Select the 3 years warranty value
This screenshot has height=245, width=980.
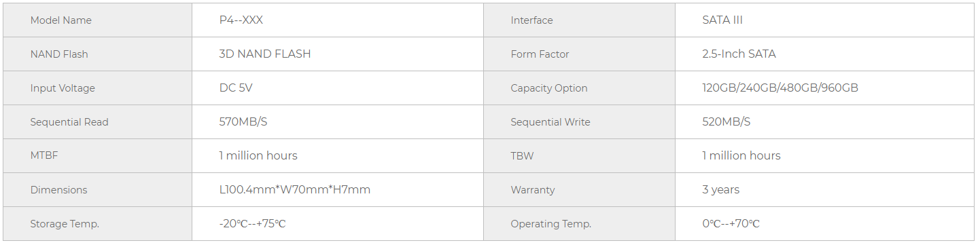[721, 190]
